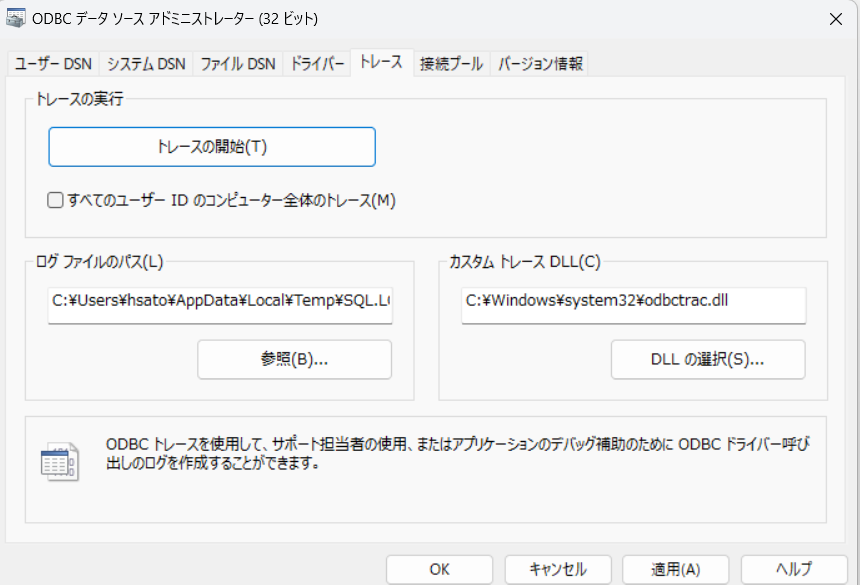Select the トレース tab
Image resolution: width=860 pixels, height=585 pixels.
point(381,62)
